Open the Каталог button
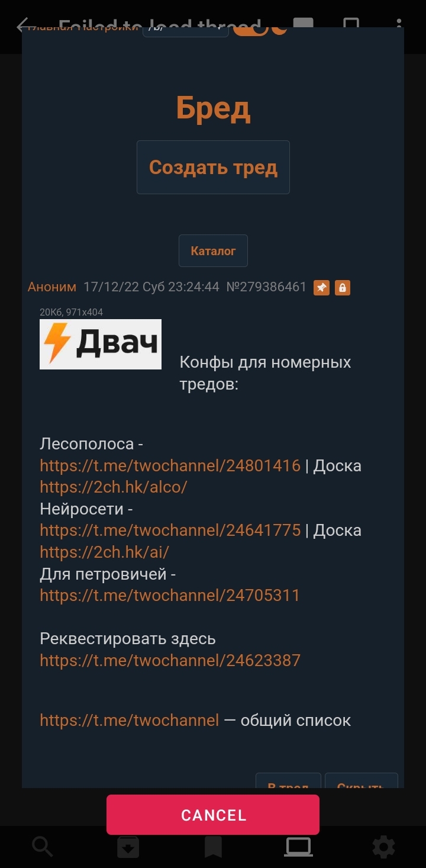Screen dimensions: 426x868 (x=213, y=251)
